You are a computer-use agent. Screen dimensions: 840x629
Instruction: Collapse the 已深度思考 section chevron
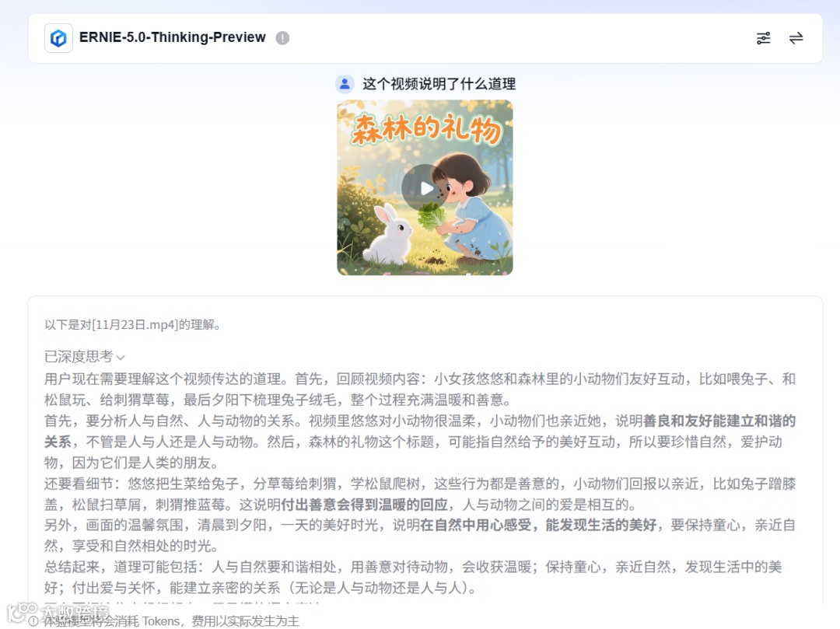pyautogui.click(x=121, y=357)
